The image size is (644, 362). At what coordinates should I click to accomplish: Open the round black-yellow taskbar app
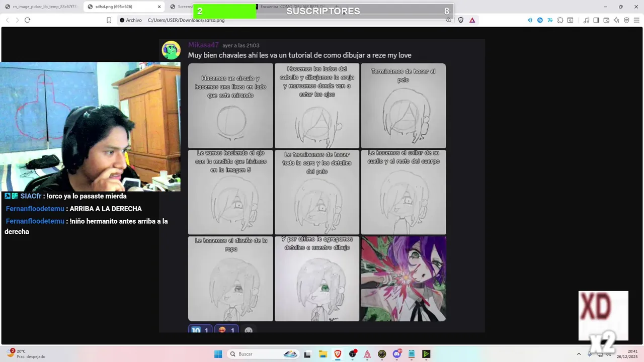[382, 354]
